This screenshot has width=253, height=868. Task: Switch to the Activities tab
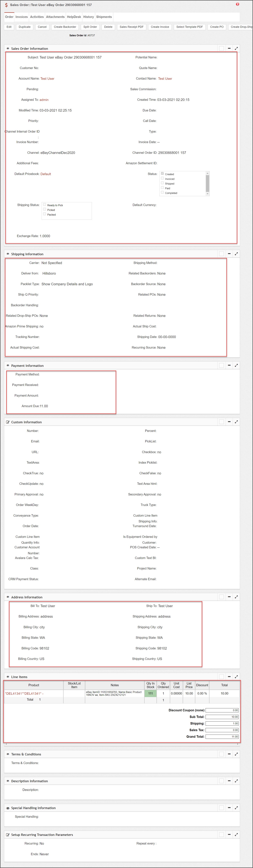pyautogui.click(x=37, y=17)
